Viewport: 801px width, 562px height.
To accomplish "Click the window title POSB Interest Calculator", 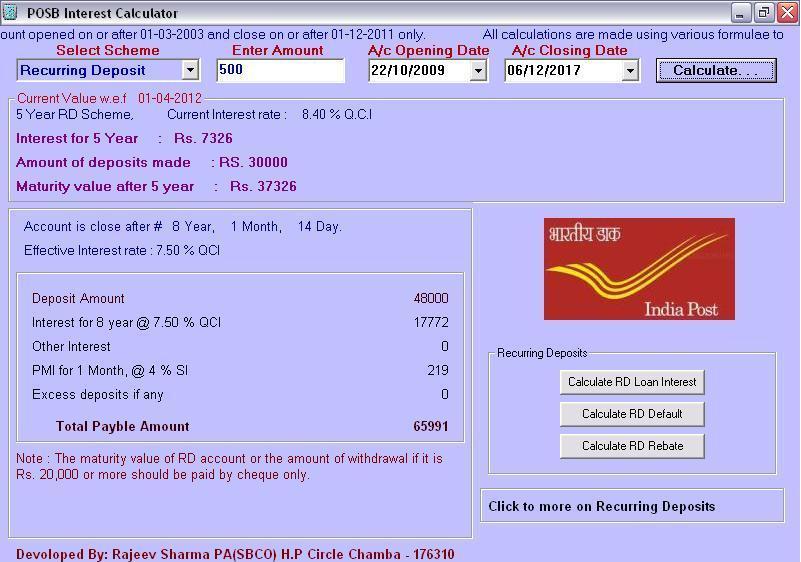I will (102, 13).
